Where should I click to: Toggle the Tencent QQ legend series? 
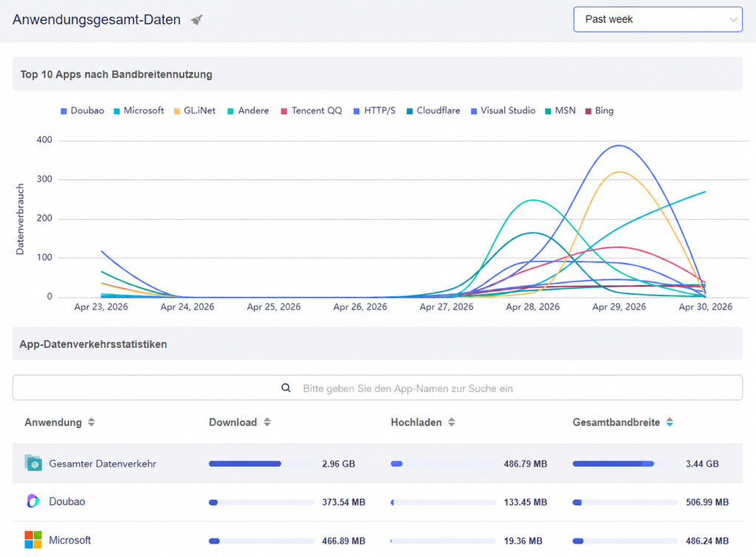[x=312, y=110]
